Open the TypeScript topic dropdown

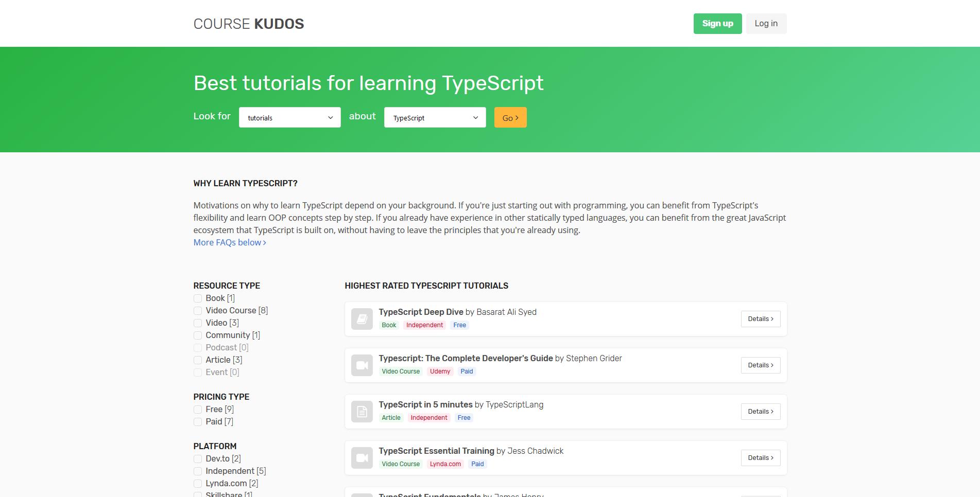click(435, 117)
